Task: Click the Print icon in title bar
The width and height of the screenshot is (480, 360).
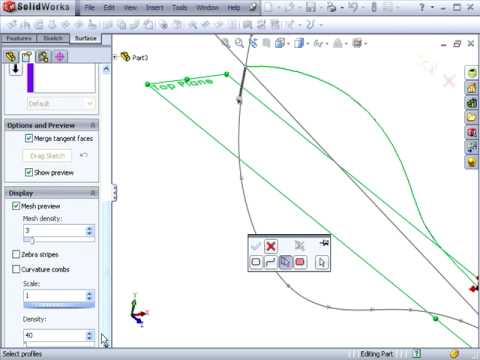Action: [x=331, y=7]
